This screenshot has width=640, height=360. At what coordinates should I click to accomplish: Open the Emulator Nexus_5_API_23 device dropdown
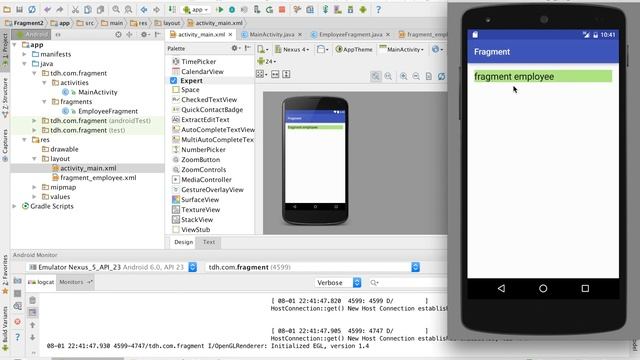point(113,267)
